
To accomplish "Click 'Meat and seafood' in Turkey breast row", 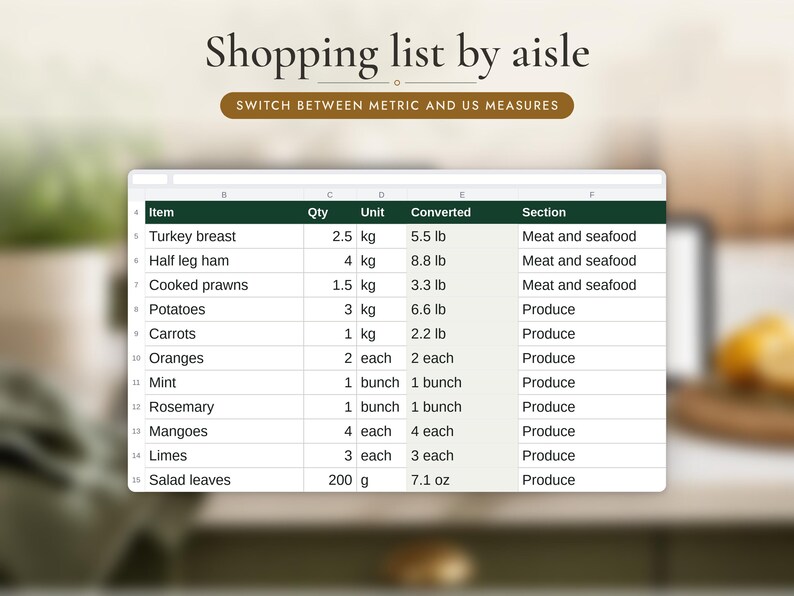I will [592, 236].
